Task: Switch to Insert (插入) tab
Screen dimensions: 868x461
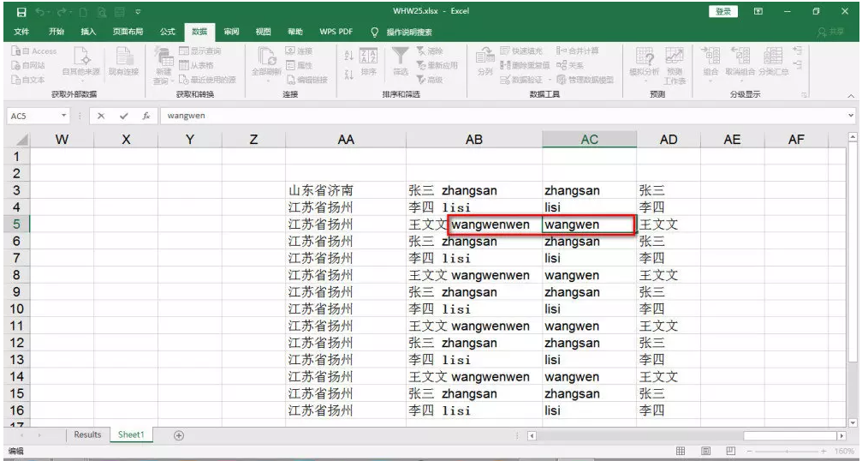Action: pos(88,32)
